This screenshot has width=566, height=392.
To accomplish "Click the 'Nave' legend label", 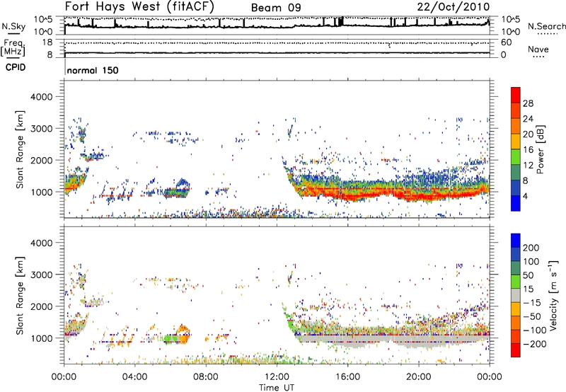I will [538, 49].
